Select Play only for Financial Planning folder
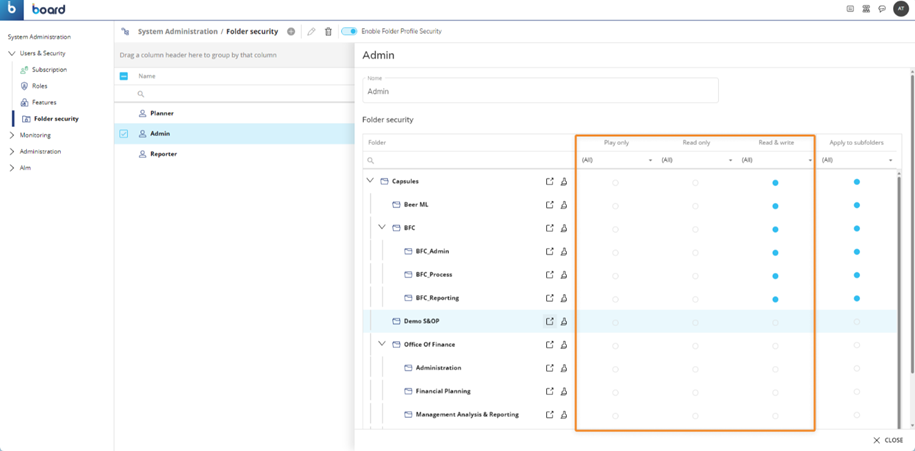 pos(615,393)
